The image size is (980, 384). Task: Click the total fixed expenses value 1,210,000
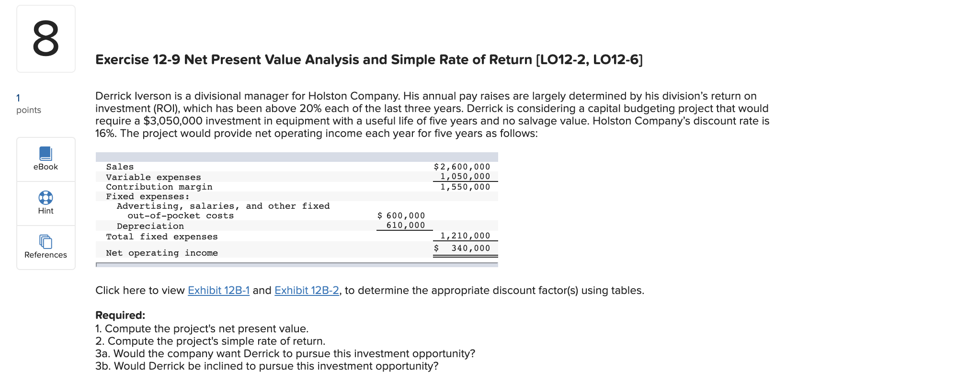point(465,236)
